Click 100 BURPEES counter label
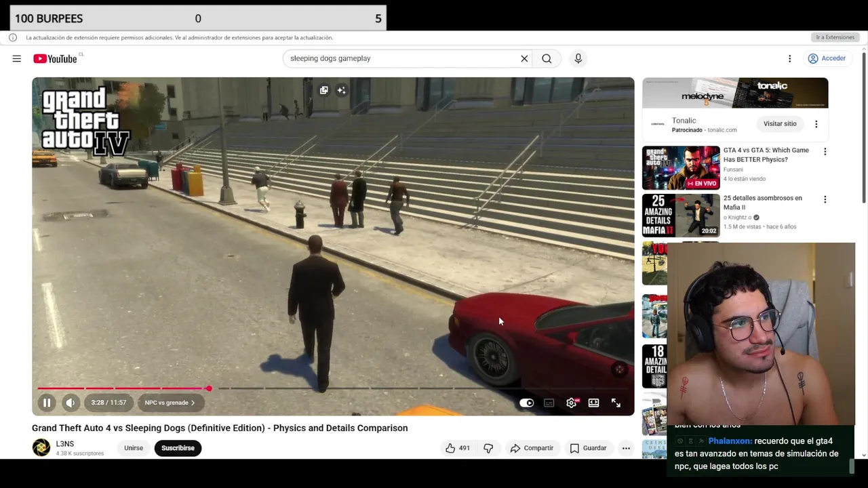The image size is (868, 488). coord(49,18)
